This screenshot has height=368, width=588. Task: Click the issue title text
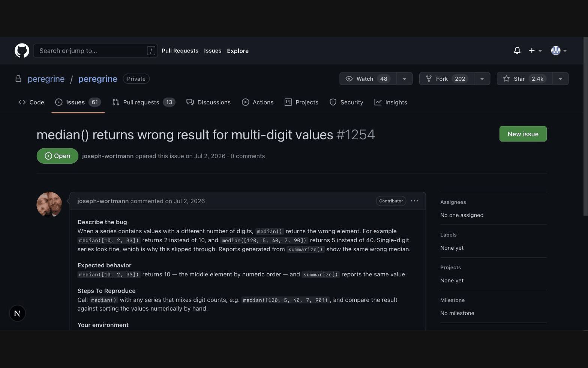185,134
